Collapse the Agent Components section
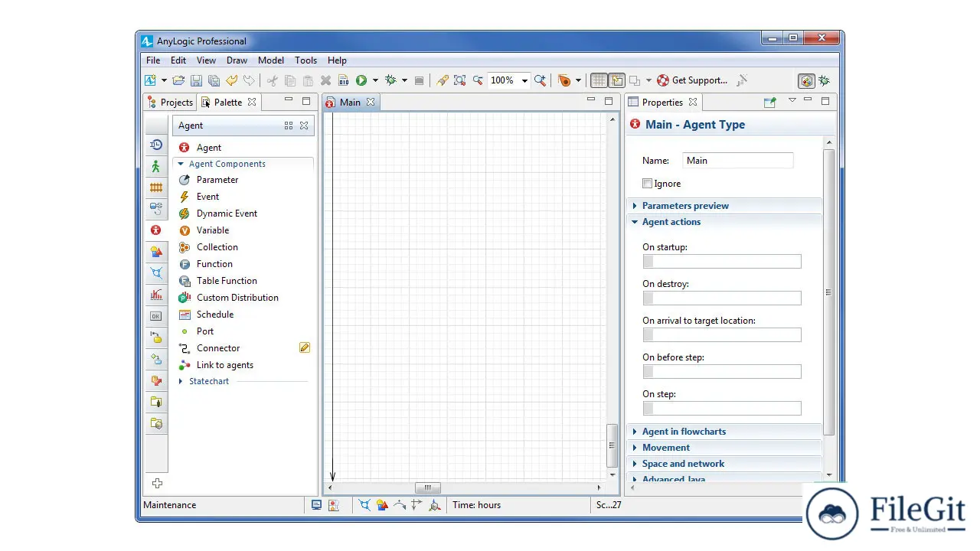The image size is (980, 551). point(181,164)
